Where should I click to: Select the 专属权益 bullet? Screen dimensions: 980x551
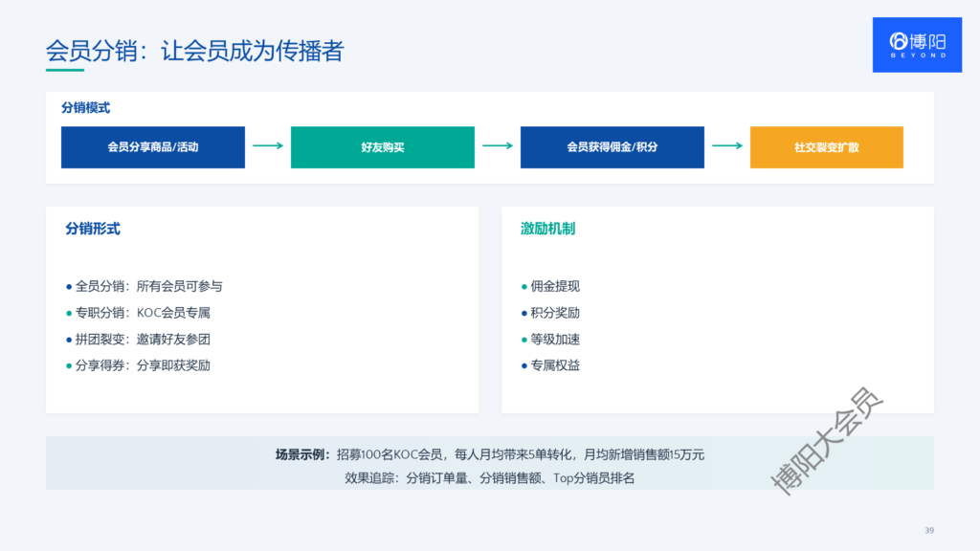click(x=550, y=365)
